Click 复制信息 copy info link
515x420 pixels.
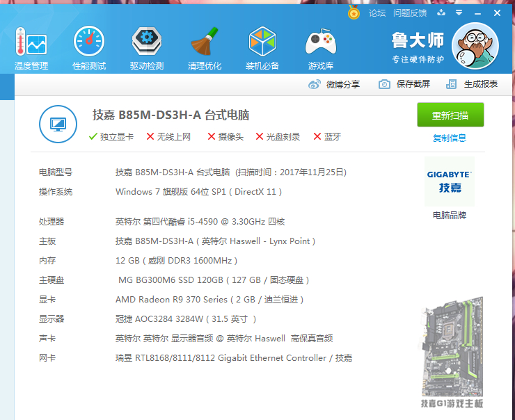450,138
